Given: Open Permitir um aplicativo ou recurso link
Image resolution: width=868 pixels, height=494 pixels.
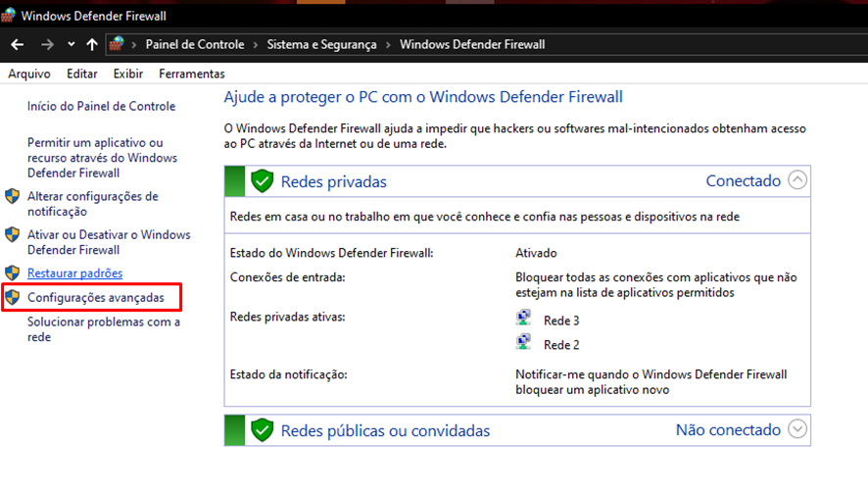Looking at the screenshot, I should click(103, 158).
